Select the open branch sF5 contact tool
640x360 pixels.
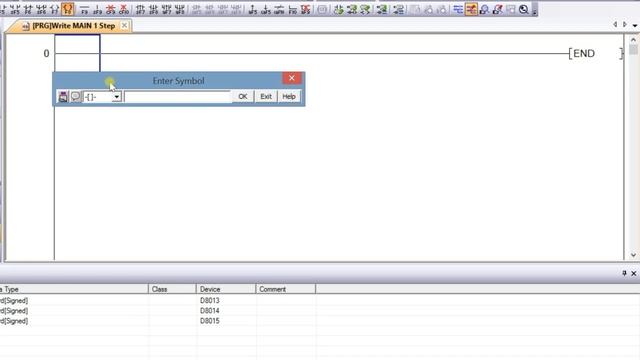[x=15, y=9]
